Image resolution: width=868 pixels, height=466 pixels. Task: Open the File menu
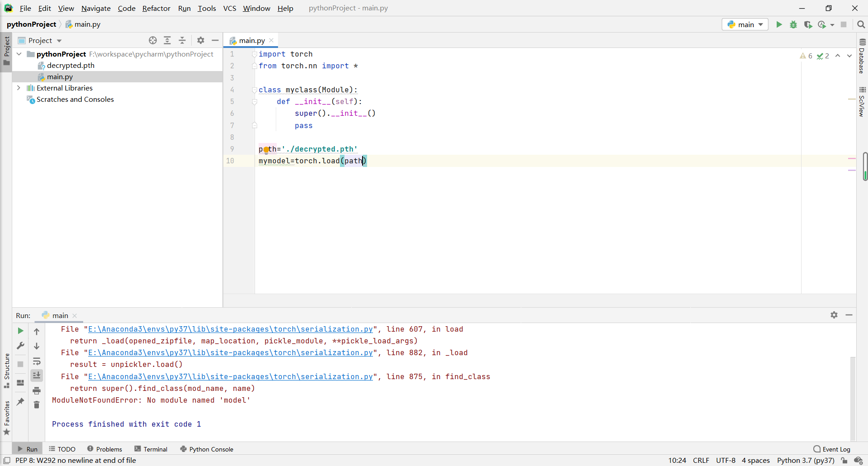point(25,8)
